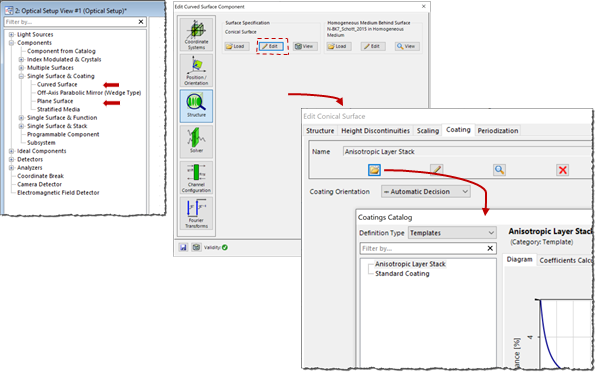Switch to the Periodization tab
Screen dimensions: 602x378
pos(498,130)
